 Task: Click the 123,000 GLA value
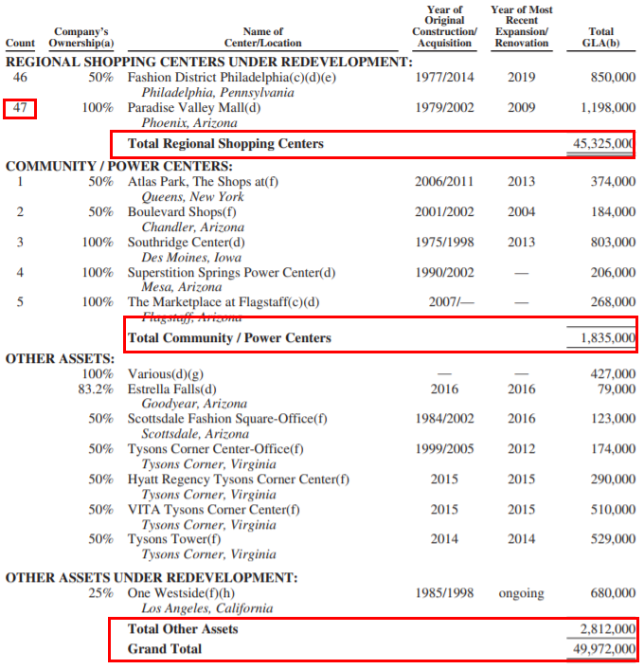coord(613,419)
